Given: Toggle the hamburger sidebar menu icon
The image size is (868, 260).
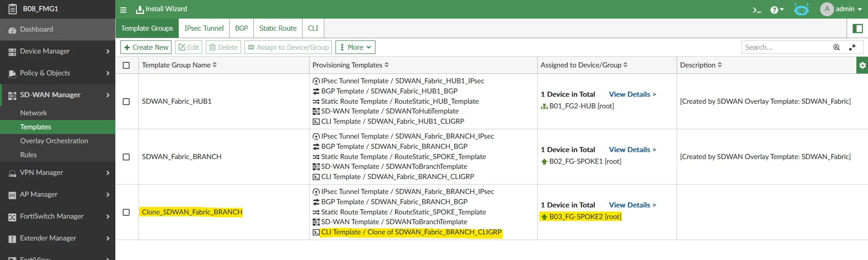Looking at the screenshot, I should pos(123,10).
